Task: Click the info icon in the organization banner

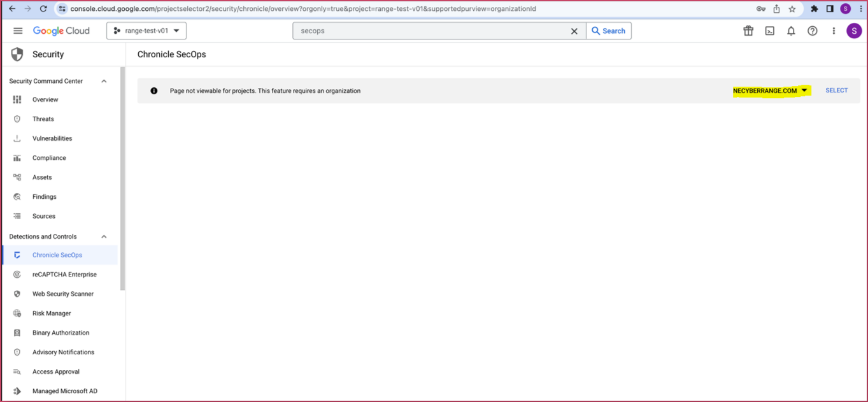Action: [x=153, y=91]
